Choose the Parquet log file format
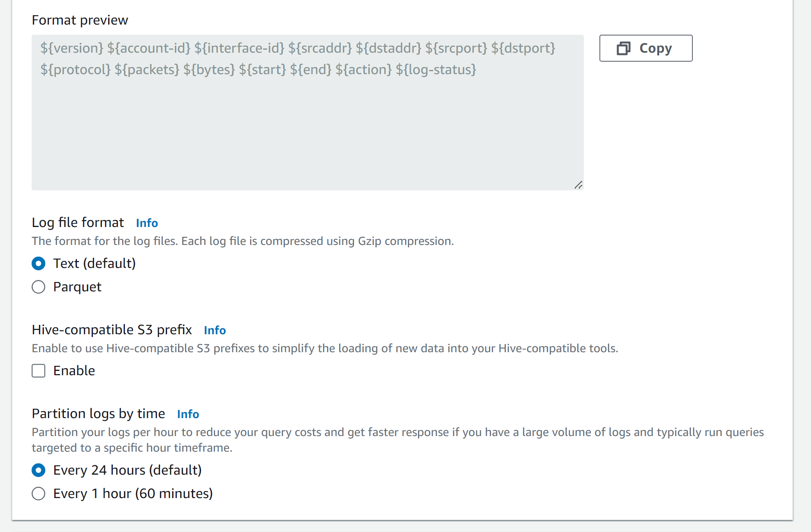This screenshot has width=811, height=532. [x=39, y=287]
